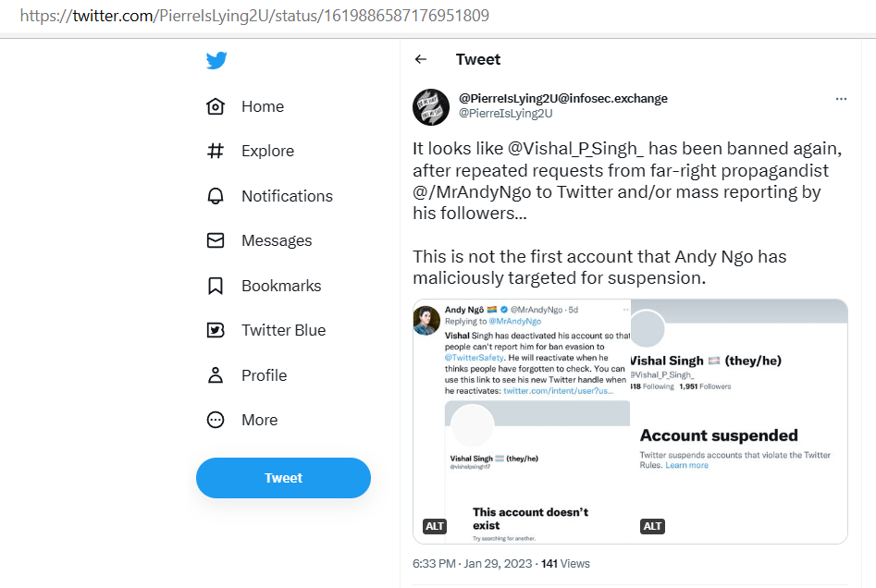Click the Profile person icon
Viewport: 876px width, 588px height.
(216, 375)
